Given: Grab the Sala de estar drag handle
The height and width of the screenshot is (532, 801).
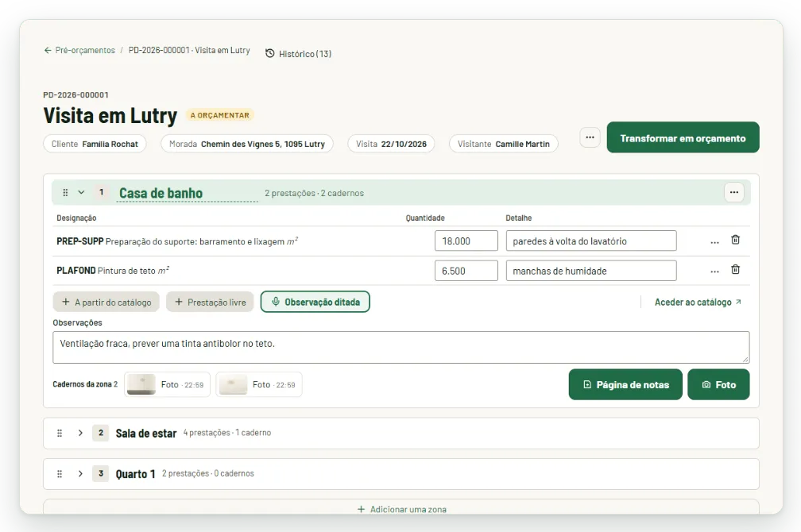Looking at the screenshot, I should tap(60, 433).
